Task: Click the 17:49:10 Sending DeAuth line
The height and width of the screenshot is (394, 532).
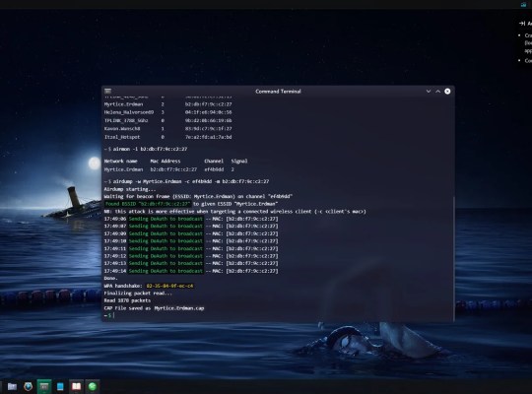Action: [x=191, y=241]
